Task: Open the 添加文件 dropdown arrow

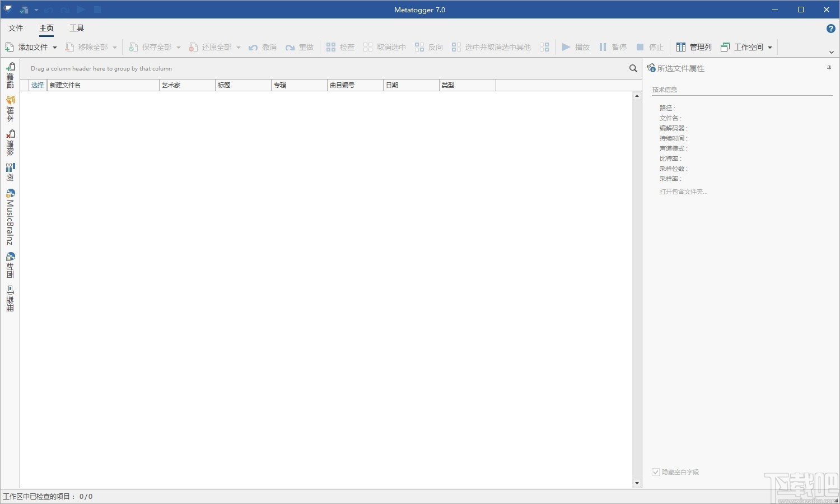Action: pos(55,48)
